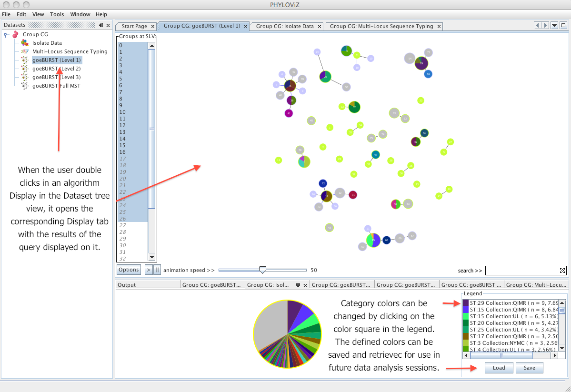Close the Datasets panel
This screenshot has width=571, height=392.
pyautogui.click(x=108, y=25)
